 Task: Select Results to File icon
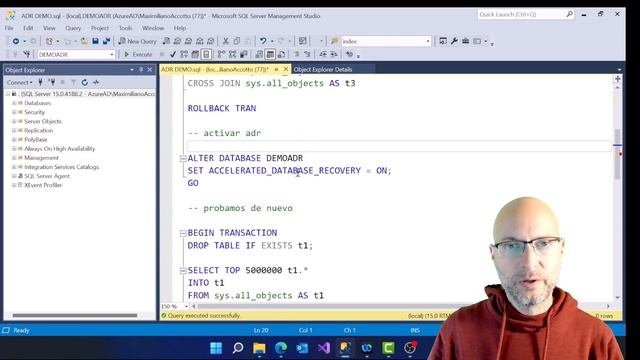click(x=281, y=54)
